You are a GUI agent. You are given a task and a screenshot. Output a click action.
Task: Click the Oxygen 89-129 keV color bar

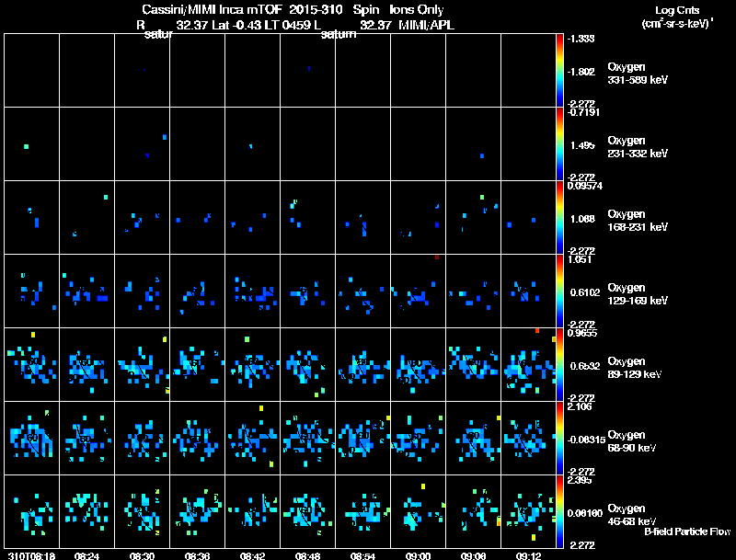559,364
